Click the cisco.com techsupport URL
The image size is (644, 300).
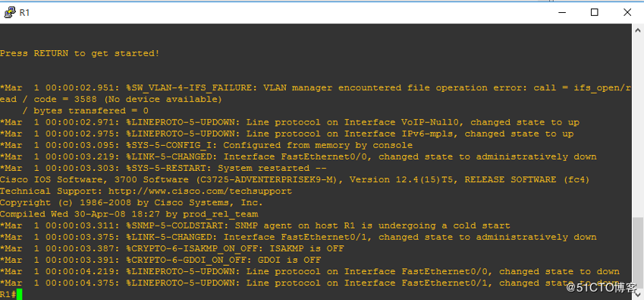pos(200,191)
